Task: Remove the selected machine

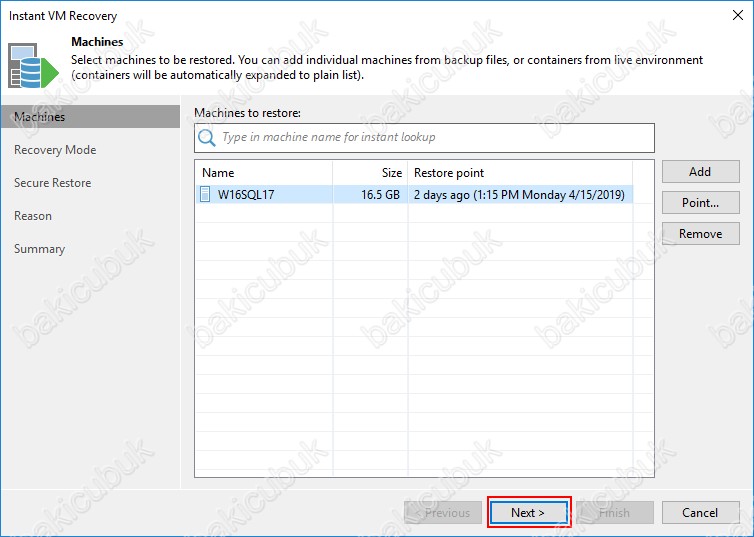Action: (700, 234)
